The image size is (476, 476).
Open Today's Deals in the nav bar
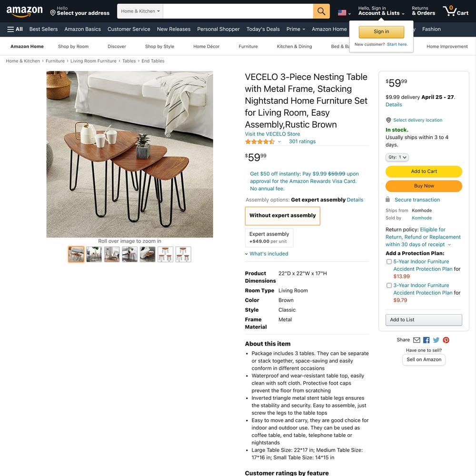263,29
